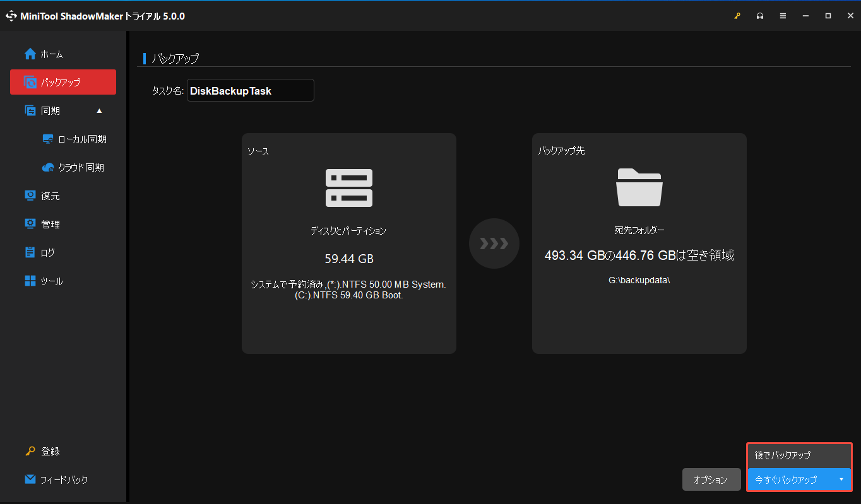Image resolution: width=861 pixels, height=504 pixels.
Task: Click the envelope icon for フィードバック
Action: [x=30, y=479]
